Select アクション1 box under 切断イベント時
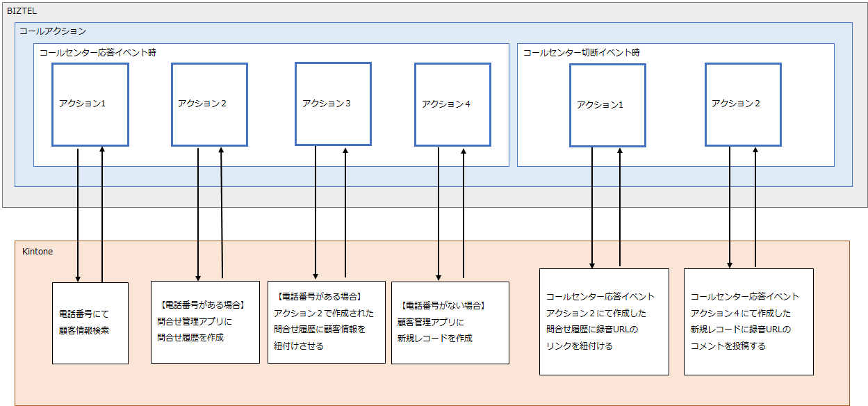The image size is (868, 406). (607, 105)
